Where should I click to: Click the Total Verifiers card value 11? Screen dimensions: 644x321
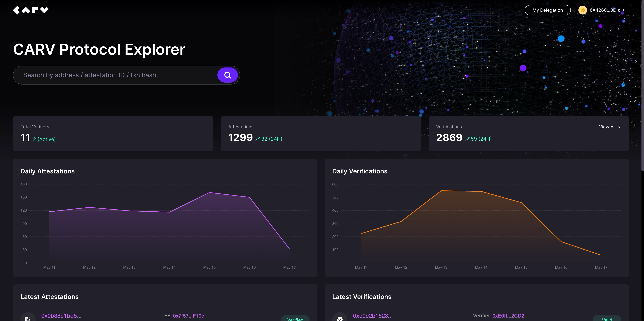[25, 138]
